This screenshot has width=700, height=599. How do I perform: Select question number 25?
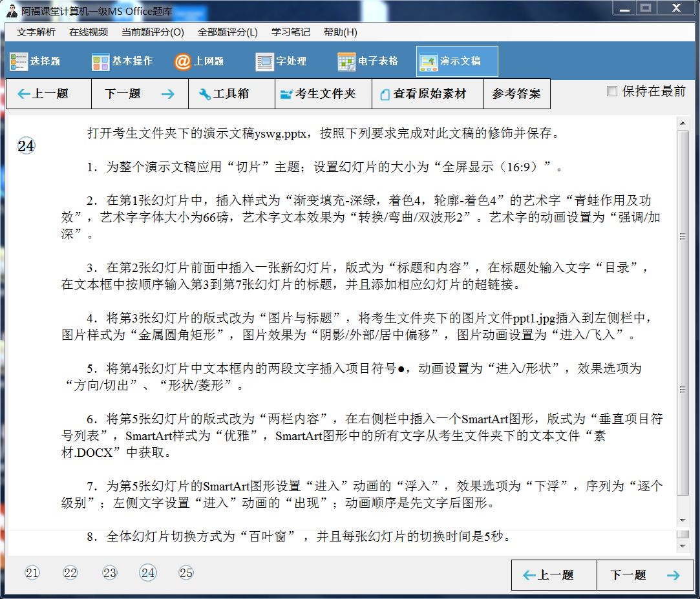[186, 573]
